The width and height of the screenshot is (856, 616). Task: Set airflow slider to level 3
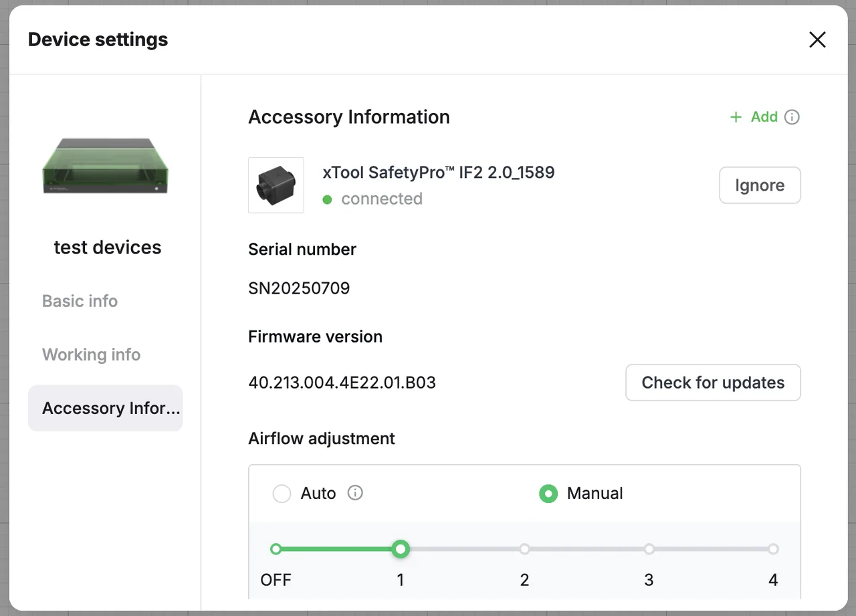[x=649, y=549]
